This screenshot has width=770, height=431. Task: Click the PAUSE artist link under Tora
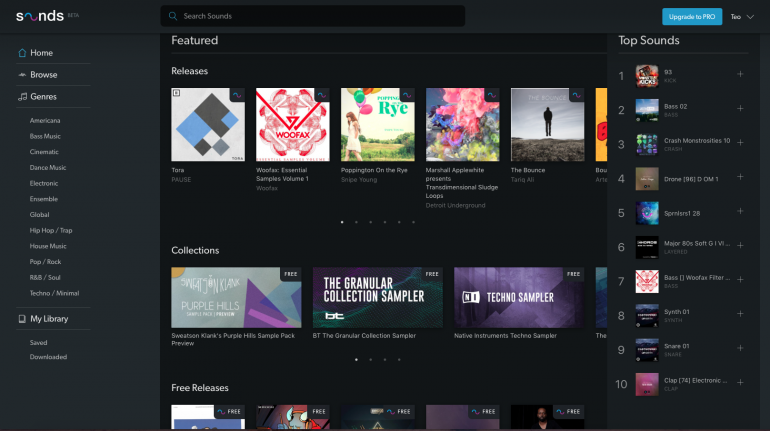pyautogui.click(x=181, y=180)
